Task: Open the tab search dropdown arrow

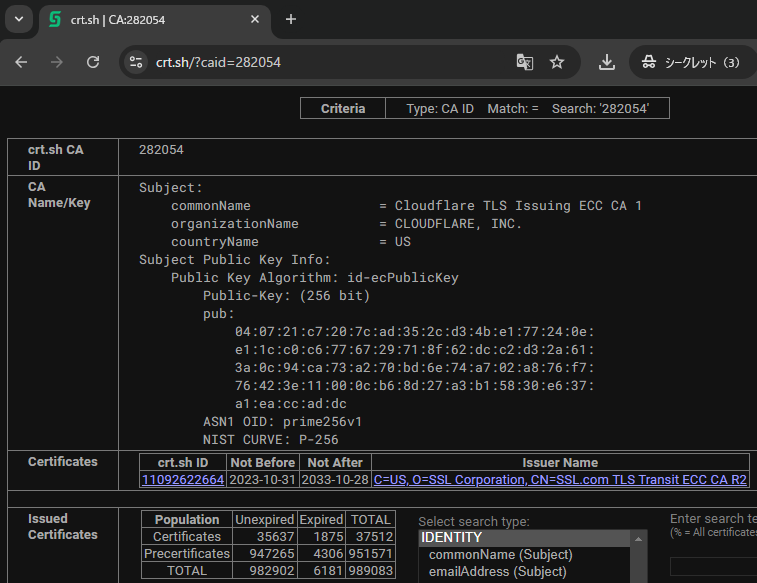Action: [x=19, y=19]
